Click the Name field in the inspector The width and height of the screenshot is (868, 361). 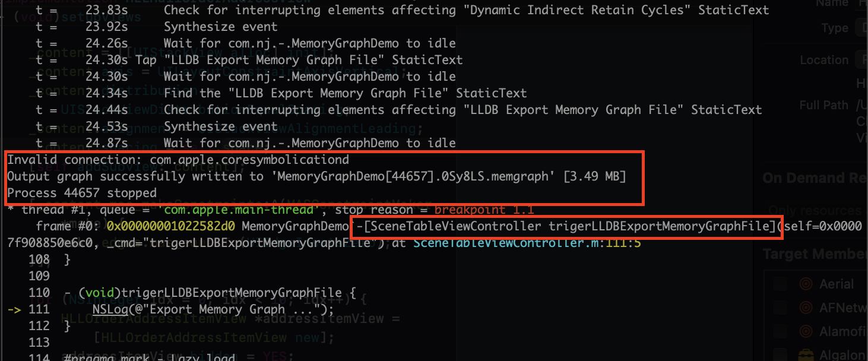[x=861, y=4]
